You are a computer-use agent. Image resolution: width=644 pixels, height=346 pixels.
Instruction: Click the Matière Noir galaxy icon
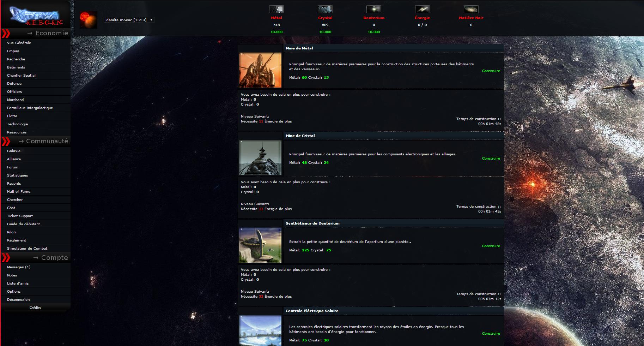click(471, 9)
